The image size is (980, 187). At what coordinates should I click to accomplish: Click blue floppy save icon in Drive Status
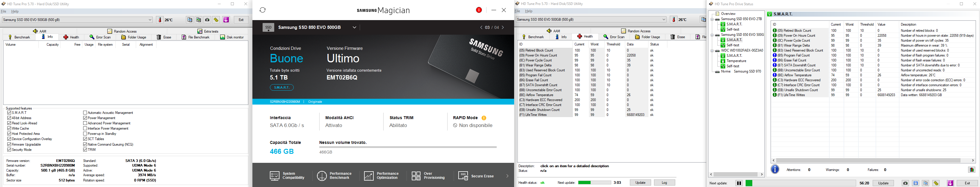click(x=916, y=183)
